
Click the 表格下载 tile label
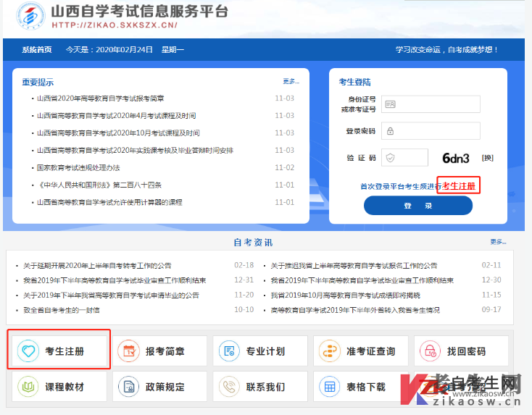tap(366, 387)
